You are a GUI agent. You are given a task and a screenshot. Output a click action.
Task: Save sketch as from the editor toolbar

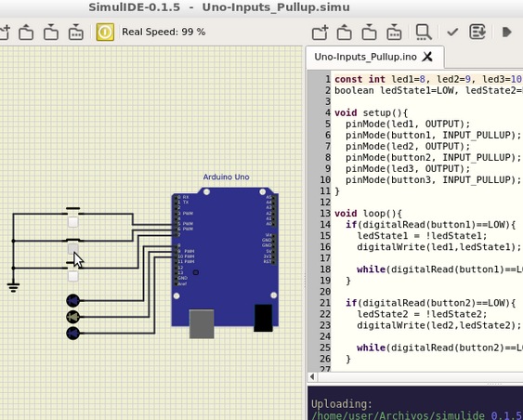[394, 33]
